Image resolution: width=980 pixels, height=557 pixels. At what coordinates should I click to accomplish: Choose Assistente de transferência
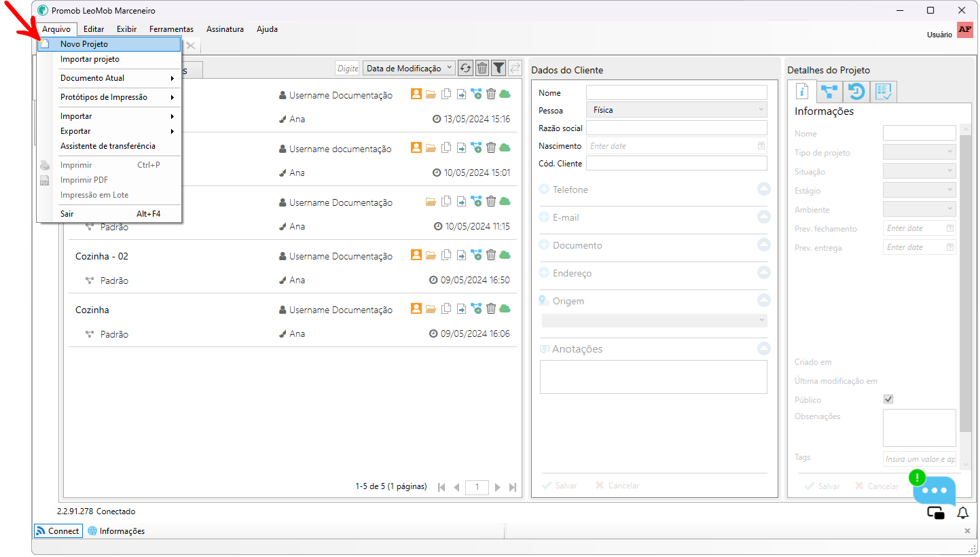(x=109, y=146)
